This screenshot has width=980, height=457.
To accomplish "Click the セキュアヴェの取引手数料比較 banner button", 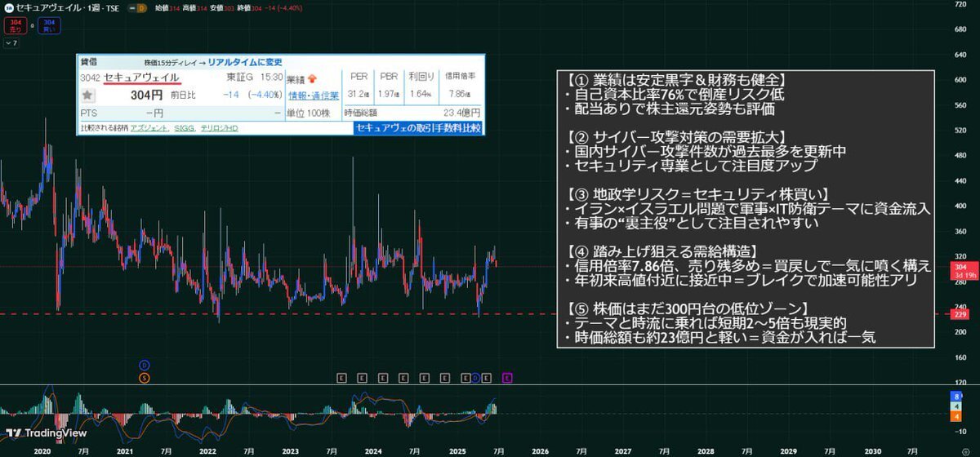I will coord(418,128).
